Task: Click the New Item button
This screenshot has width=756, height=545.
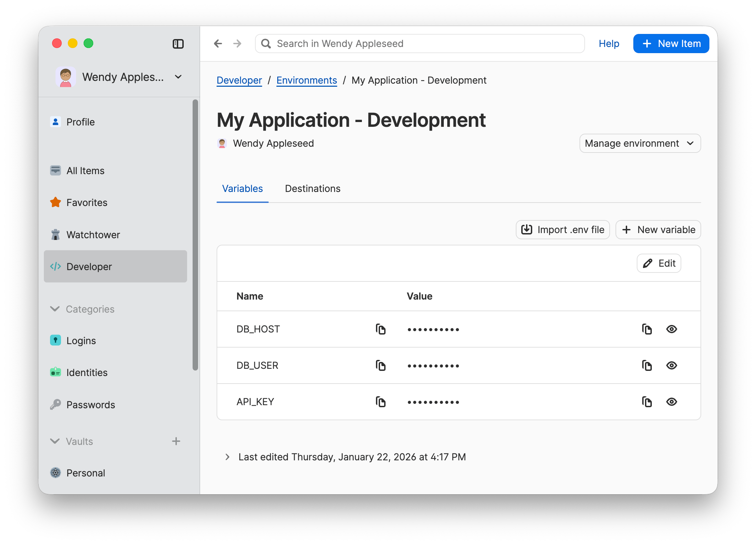Action: tap(671, 43)
